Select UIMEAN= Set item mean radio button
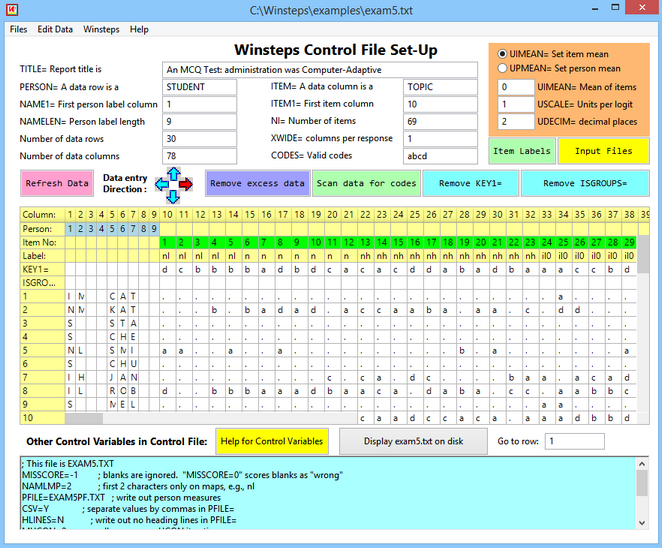Image resolution: width=662 pixels, height=548 pixels. 502,54
